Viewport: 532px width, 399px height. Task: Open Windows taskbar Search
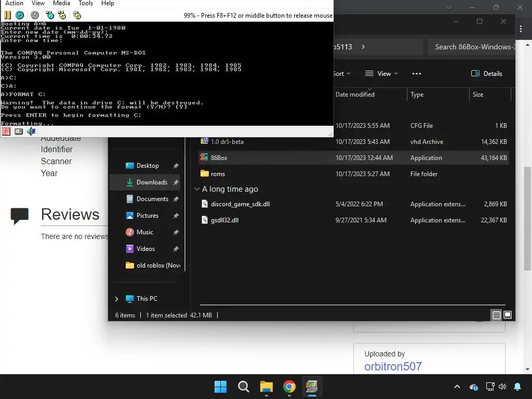(243, 387)
